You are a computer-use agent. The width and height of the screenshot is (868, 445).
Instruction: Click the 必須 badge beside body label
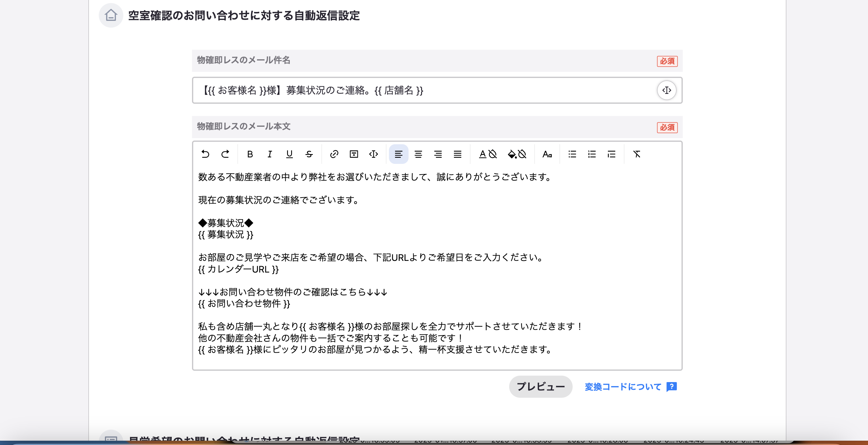point(667,127)
